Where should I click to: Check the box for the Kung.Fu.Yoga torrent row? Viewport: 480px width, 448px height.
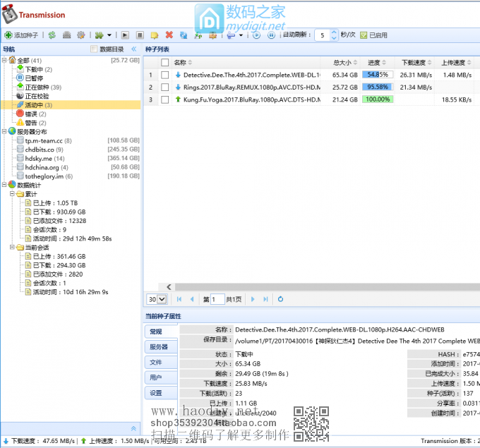coord(164,99)
